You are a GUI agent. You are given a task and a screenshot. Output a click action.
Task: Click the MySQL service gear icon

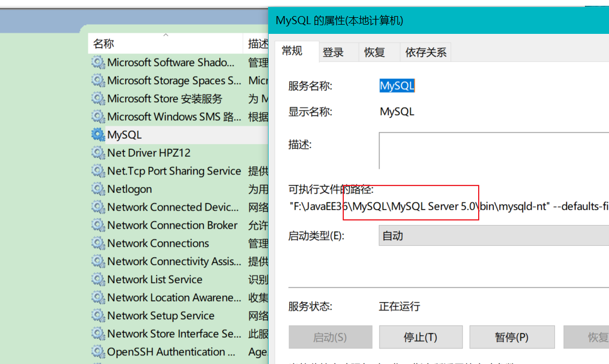click(x=98, y=135)
